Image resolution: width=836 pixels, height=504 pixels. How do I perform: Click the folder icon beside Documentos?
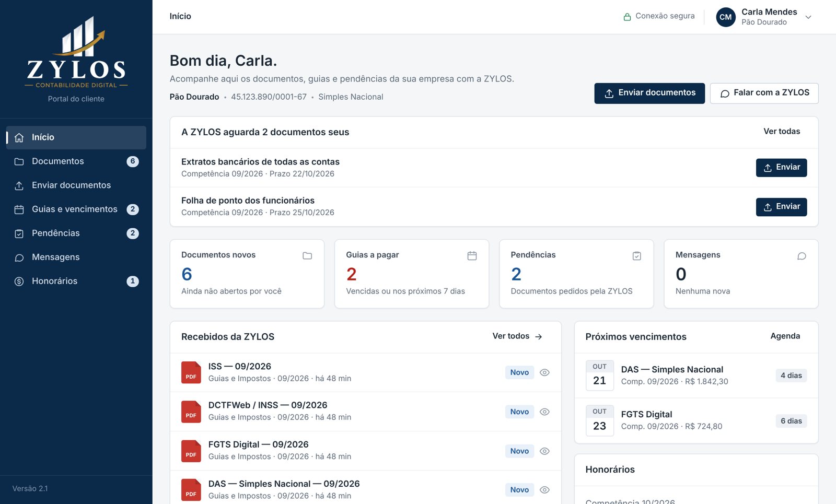point(19,162)
